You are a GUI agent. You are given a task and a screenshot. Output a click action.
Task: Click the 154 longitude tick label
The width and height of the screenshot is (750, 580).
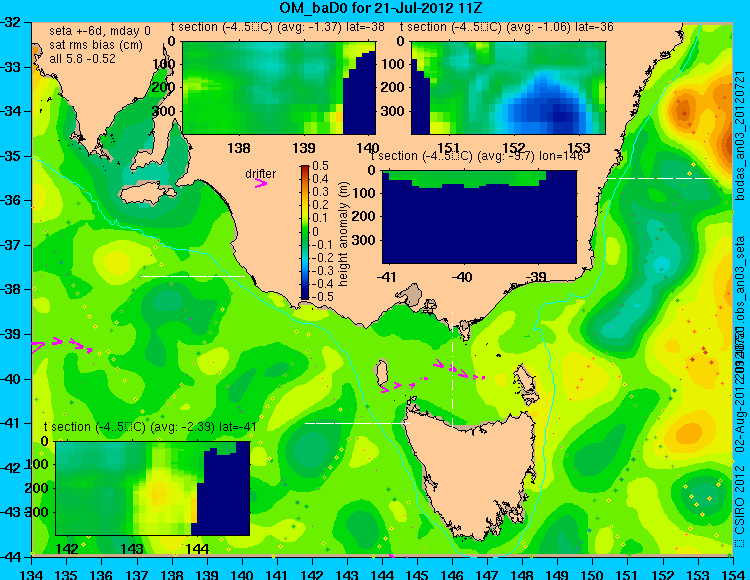click(x=733, y=574)
